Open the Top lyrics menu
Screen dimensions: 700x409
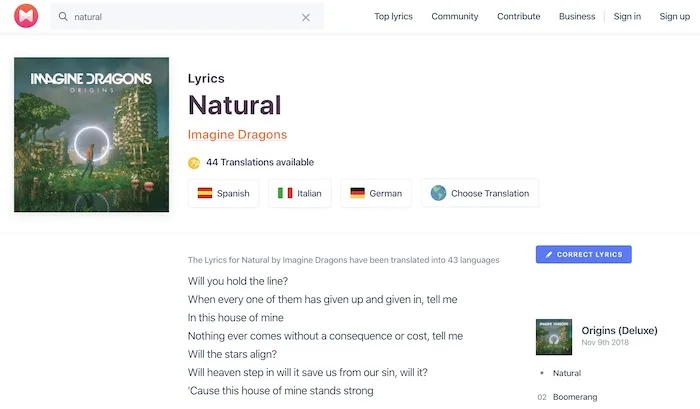pyautogui.click(x=393, y=17)
